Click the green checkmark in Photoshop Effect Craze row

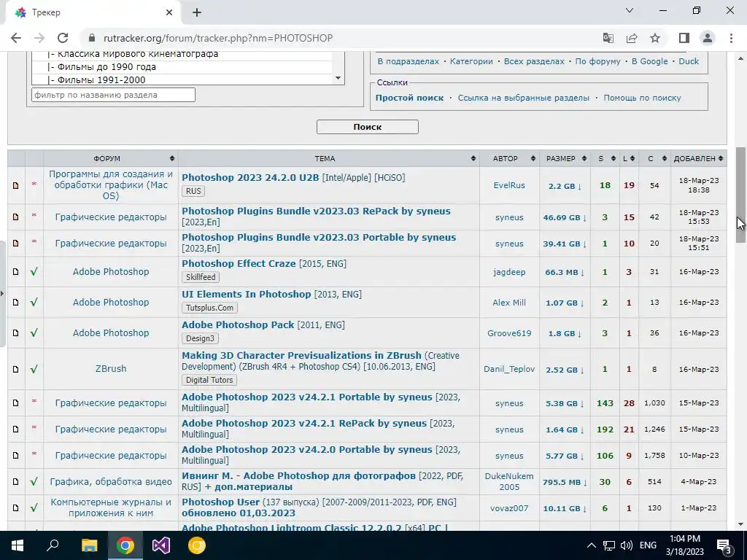coord(34,271)
